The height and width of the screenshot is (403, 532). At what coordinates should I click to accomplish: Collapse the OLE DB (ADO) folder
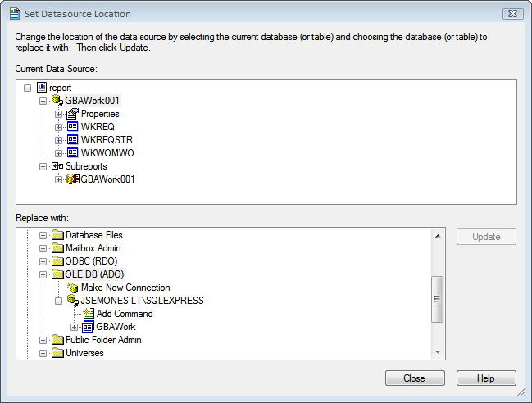(x=43, y=274)
